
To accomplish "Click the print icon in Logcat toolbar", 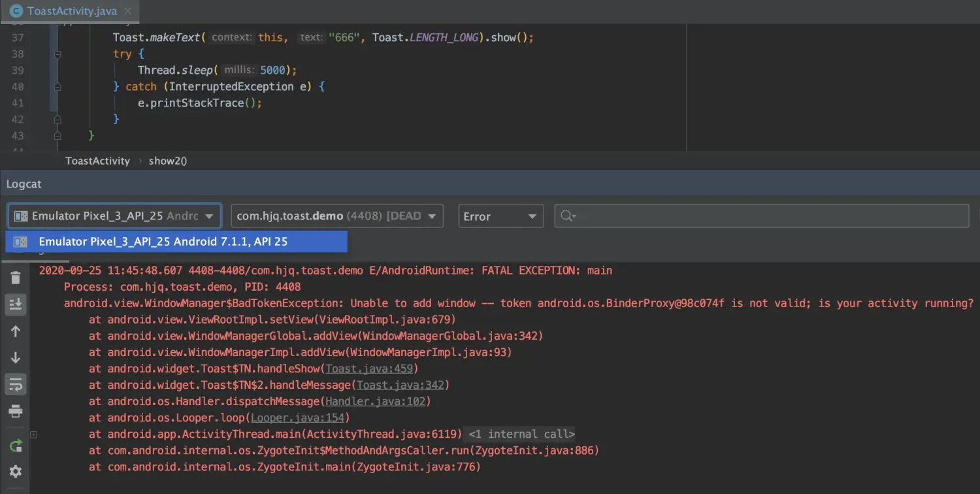I will [x=16, y=411].
